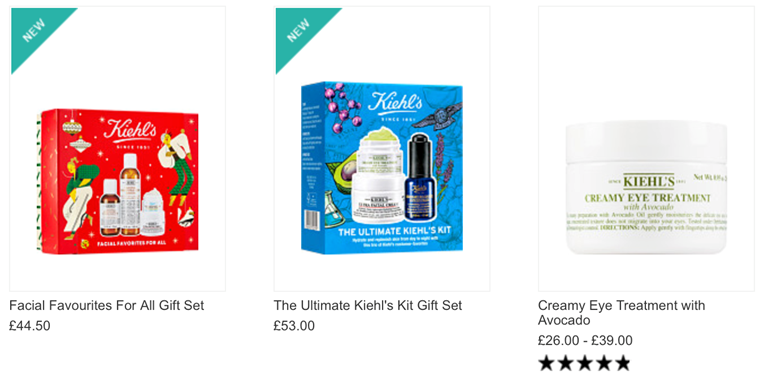Open The Ultimate Kiehl's Kit Gift Set link
Image resolution: width=764 pixels, height=388 pixels.
pyautogui.click(x=368, y=306)
